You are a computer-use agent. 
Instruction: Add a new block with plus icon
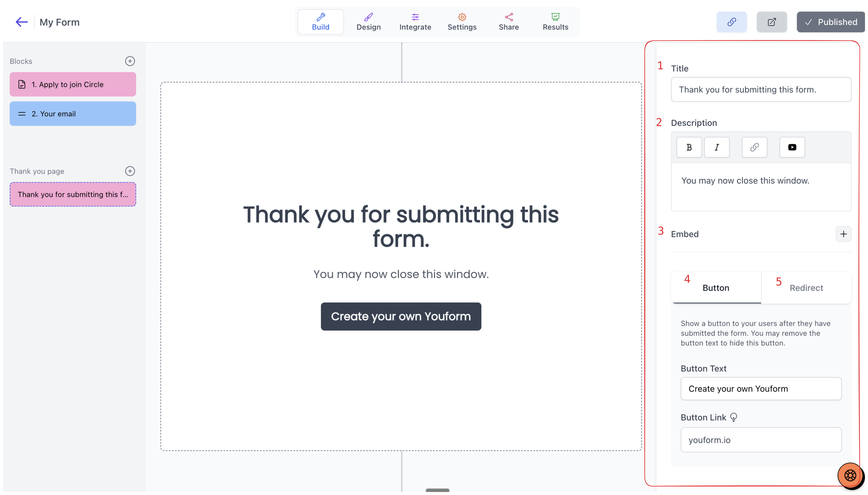click(130, 61)
